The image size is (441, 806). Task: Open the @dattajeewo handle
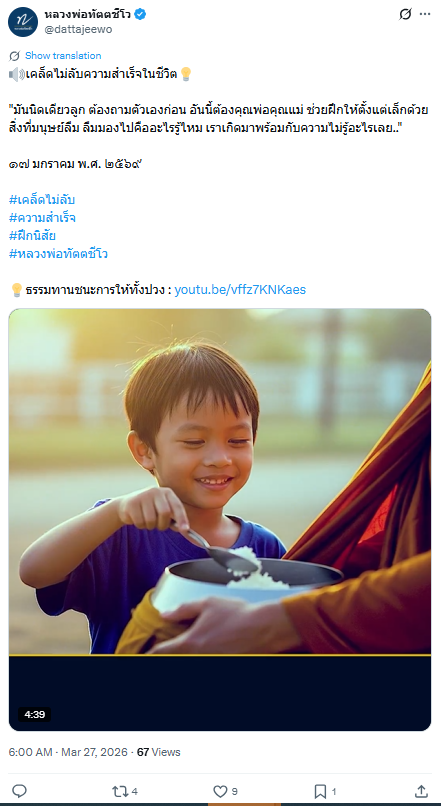pos(78,30)
